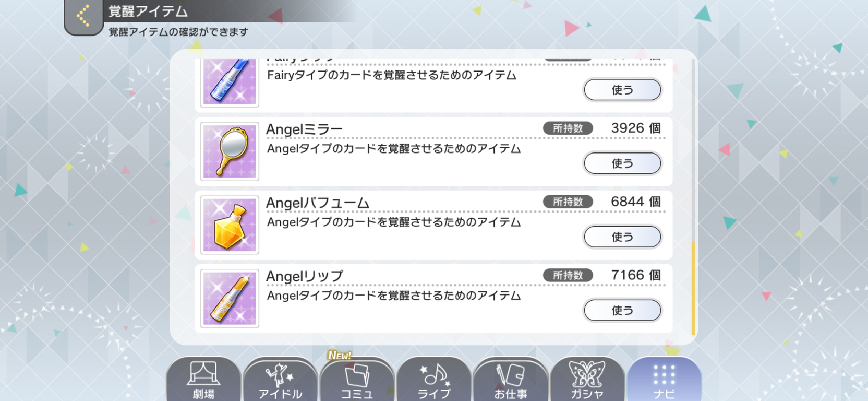
Task: Tap the Angelリップ 所持数 badge
Action: tap(568, 275)
